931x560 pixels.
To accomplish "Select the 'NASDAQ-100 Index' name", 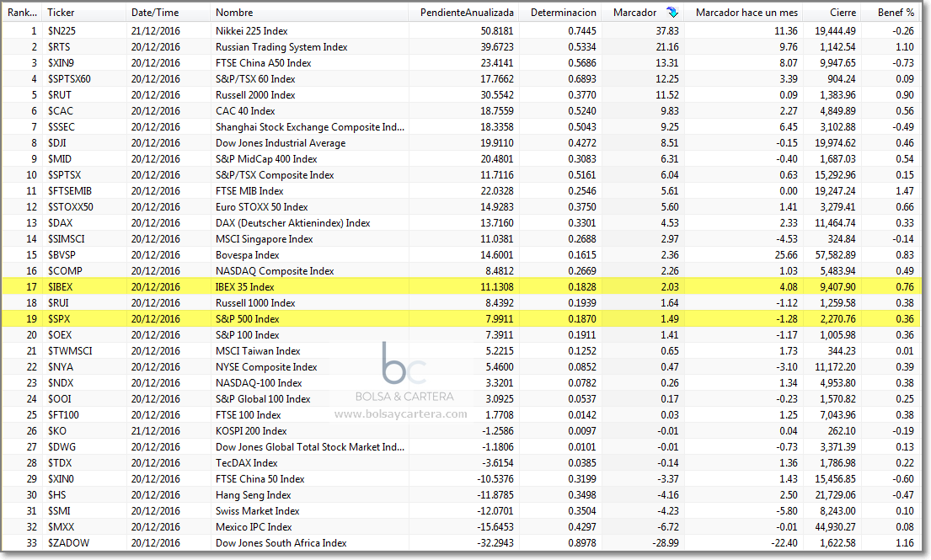I will click(259, 383).
